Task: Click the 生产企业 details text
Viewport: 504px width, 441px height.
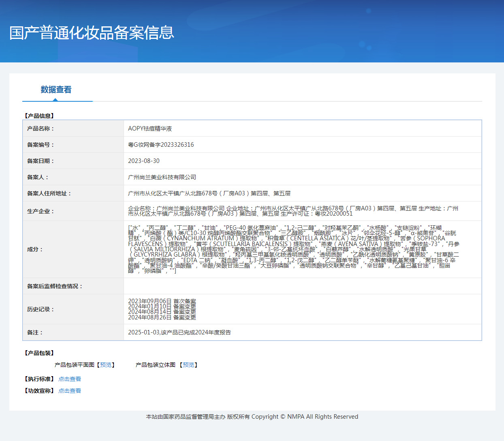Action: [x=293, y=211]
